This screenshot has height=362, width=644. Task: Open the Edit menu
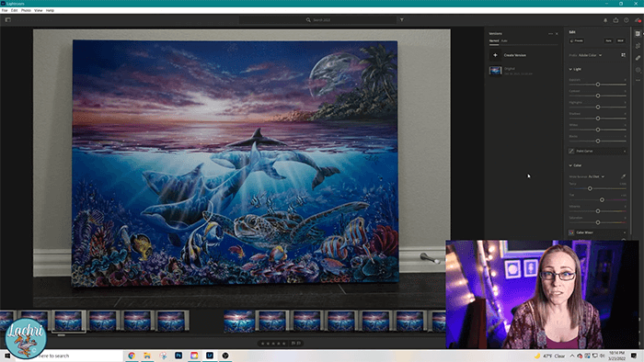[15, 10]
